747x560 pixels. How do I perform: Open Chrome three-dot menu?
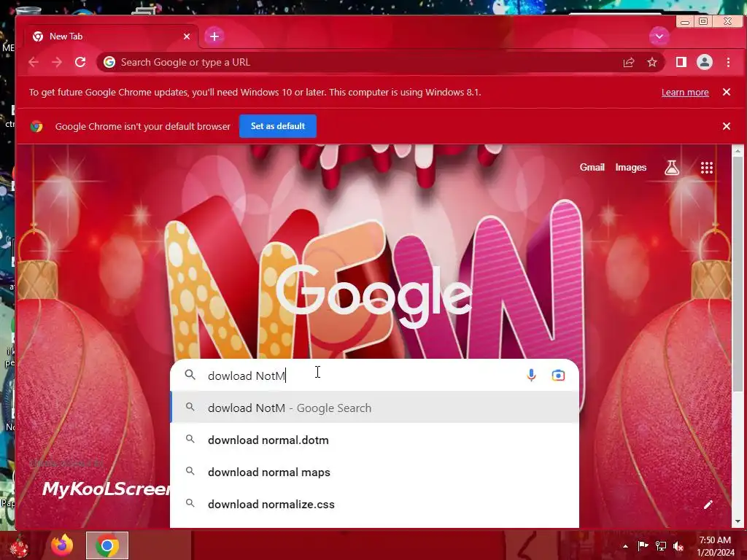coord(728,62)
